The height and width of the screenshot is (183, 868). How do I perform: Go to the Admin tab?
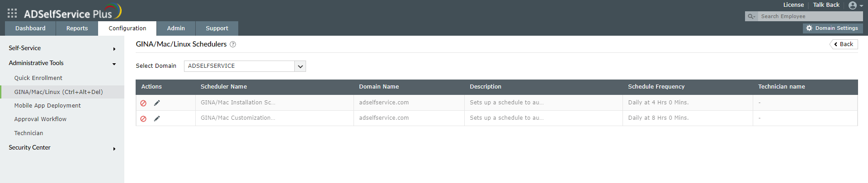[x=176, y=28]
